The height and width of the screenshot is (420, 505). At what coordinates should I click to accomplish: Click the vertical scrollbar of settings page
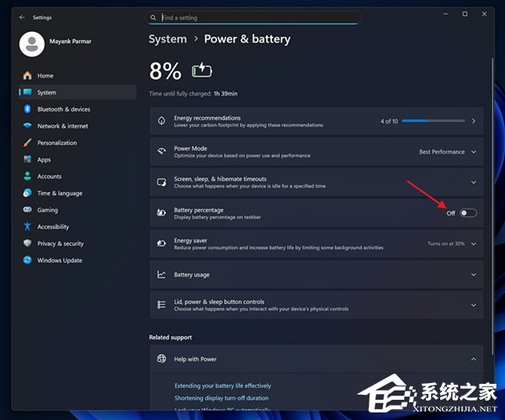coord(492,206)
